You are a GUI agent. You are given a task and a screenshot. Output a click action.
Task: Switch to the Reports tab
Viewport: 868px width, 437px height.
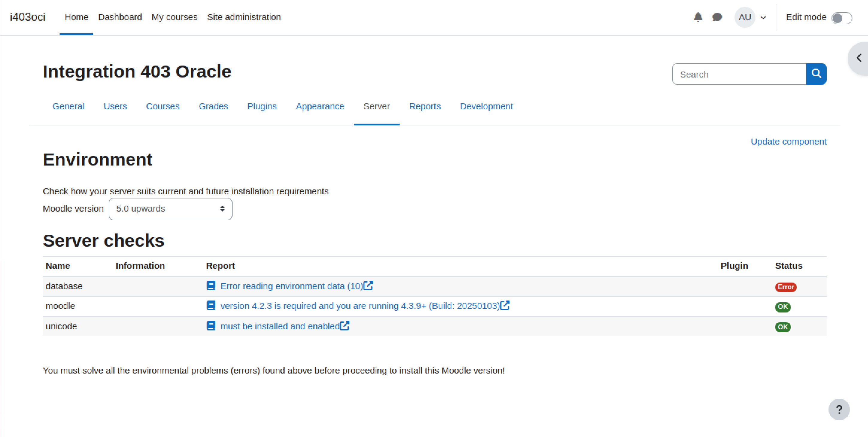coord(425,106)
